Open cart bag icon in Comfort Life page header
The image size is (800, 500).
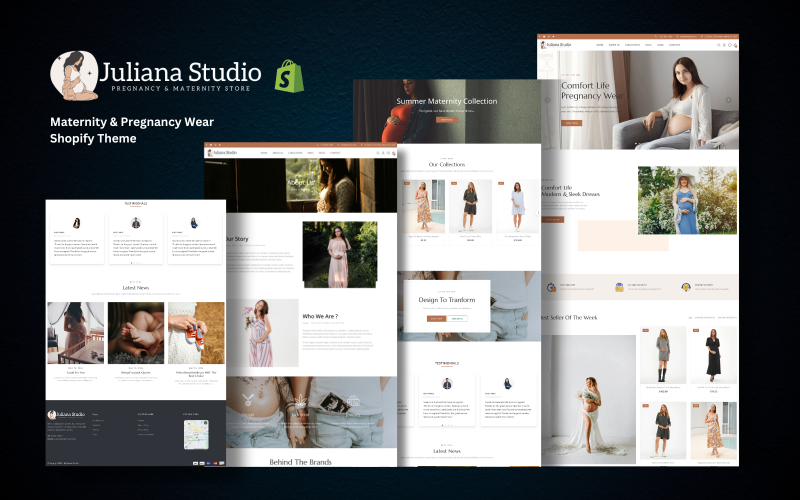coord(735,45)
